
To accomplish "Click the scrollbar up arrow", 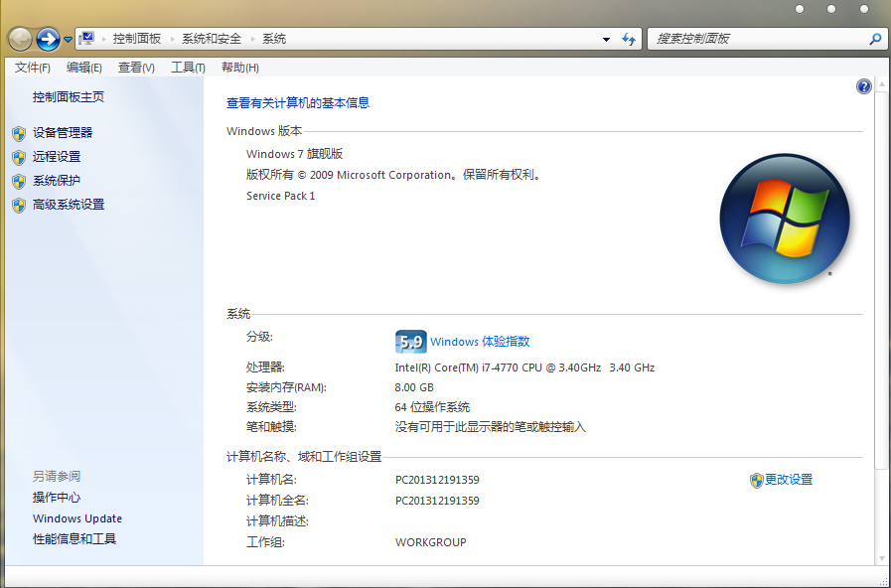I will point(881,84).
